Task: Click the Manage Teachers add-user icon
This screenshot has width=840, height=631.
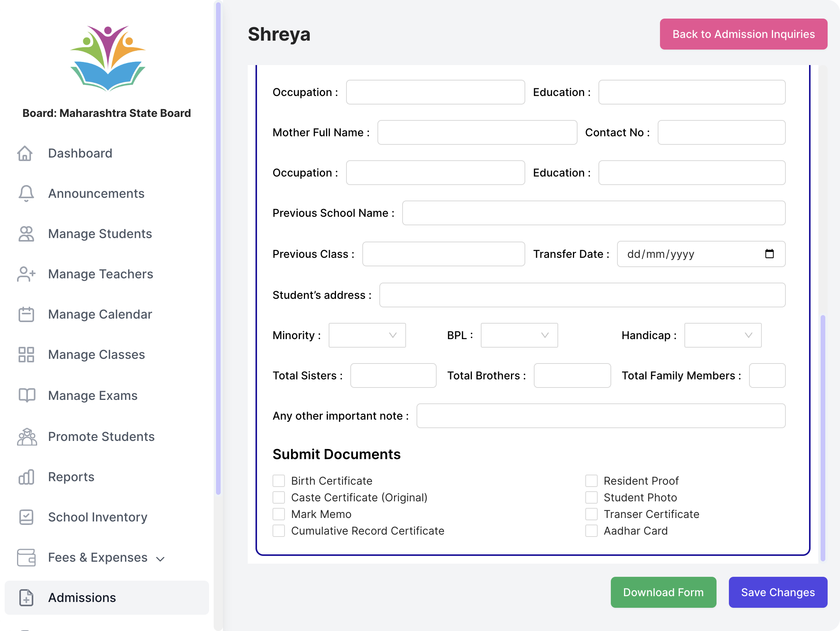Action: [x=26, y=274]
